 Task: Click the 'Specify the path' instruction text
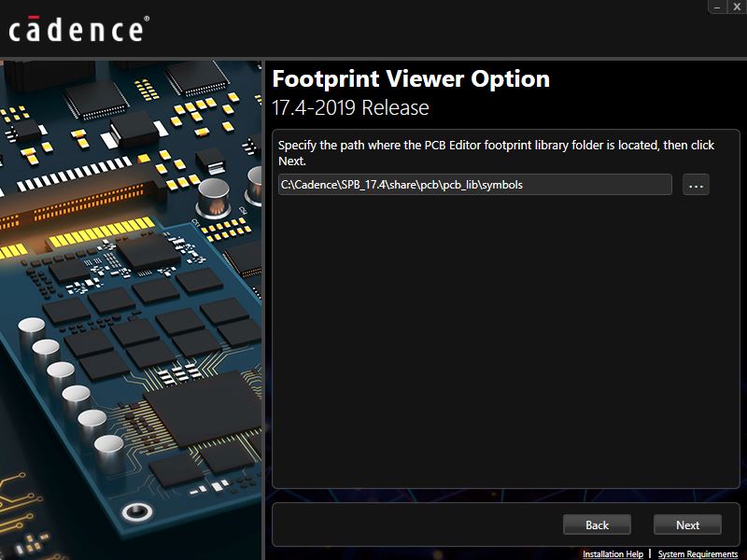click(496, 153)
